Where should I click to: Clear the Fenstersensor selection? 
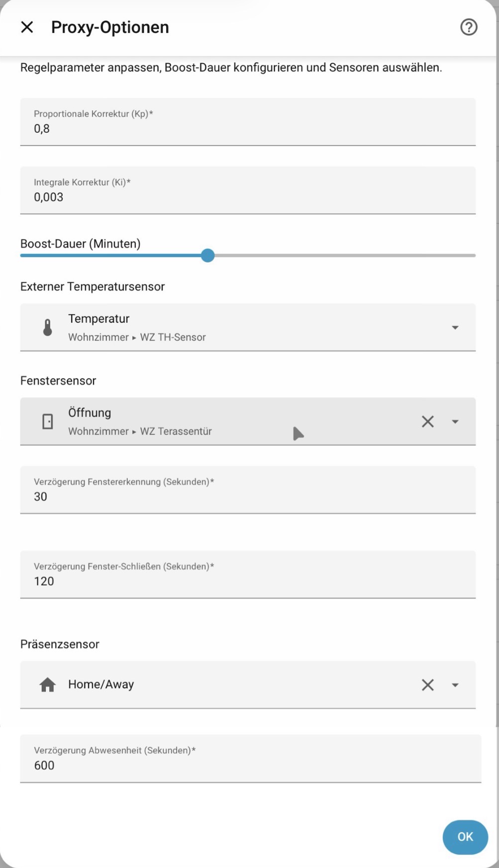(427, 422)
